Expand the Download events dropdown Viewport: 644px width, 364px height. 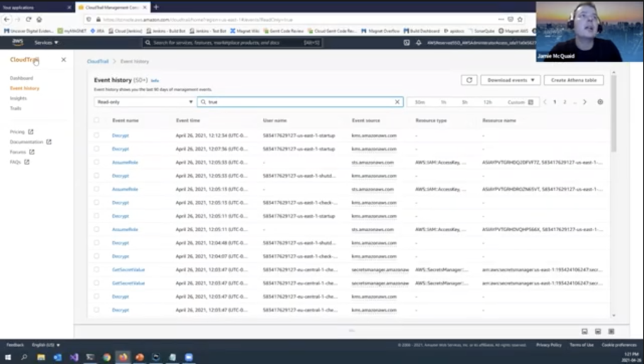(511, 80)
